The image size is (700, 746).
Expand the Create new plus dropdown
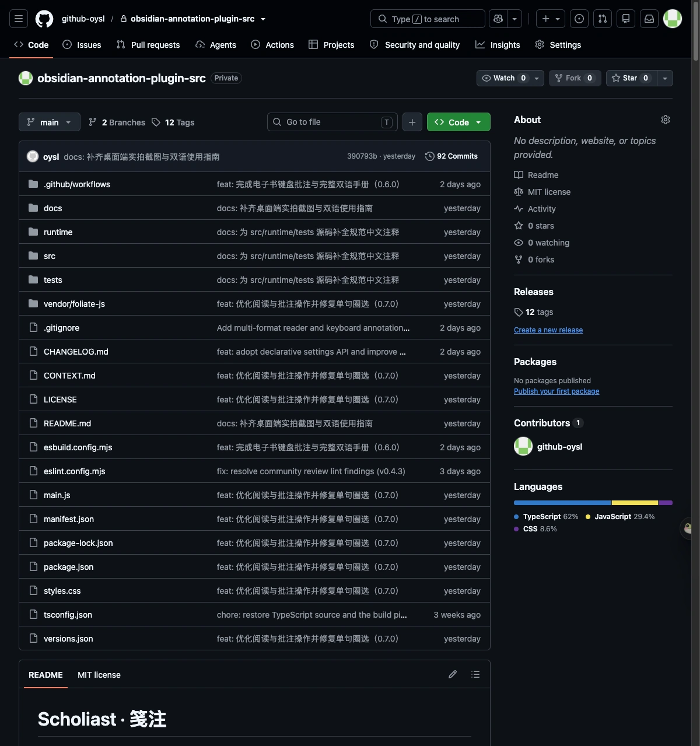coord(550,19)
